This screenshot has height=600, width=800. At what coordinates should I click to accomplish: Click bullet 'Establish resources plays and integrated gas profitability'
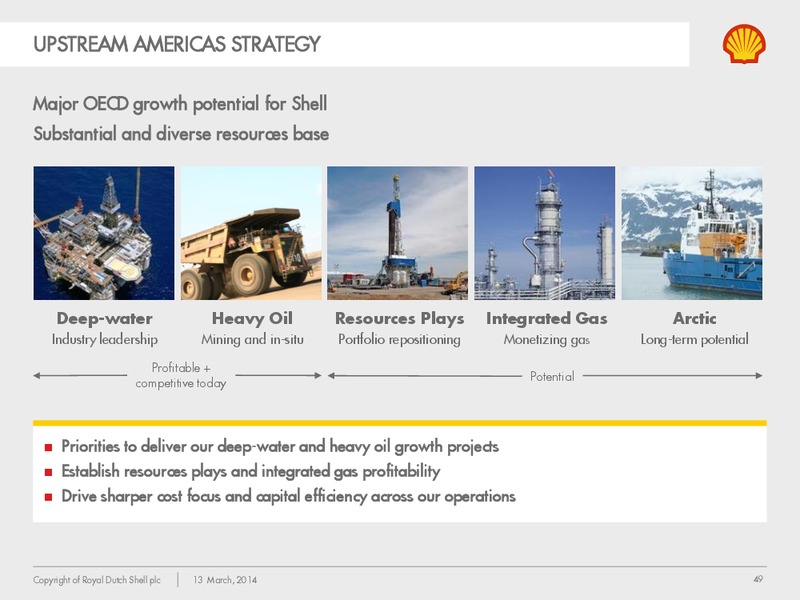pos(251,471)
